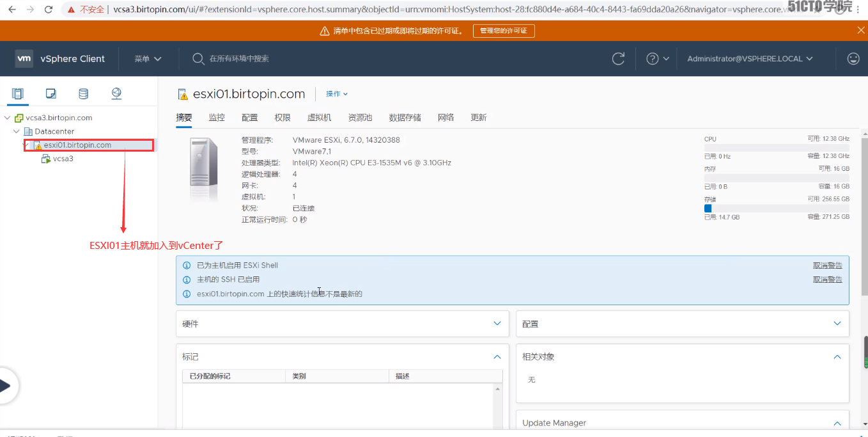Image resolution: width=868 pixels, height=437 pixels.
Task: Open the 数据存储 tab
Action: [x=405, y=118]
